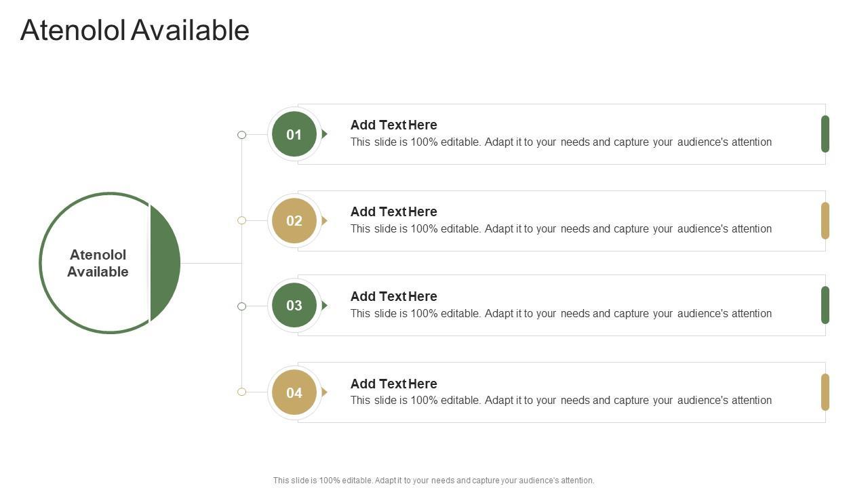Click the tan 04 numbered circle
This screenshot has width=868, height=488.
(x=294, y=392)
